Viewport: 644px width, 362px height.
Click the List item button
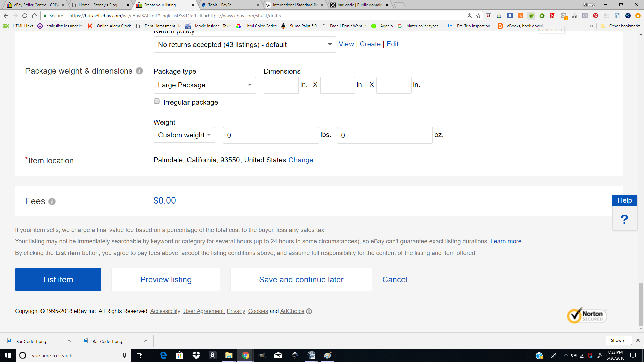[58, 279]
